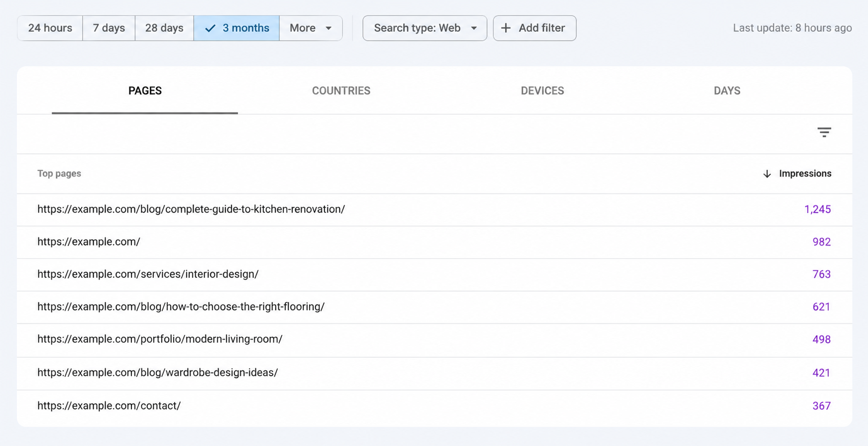Viewport: 868px width, 446px height.
Task: Click the 982 impressions value
Action: click(x=821, y=242)
